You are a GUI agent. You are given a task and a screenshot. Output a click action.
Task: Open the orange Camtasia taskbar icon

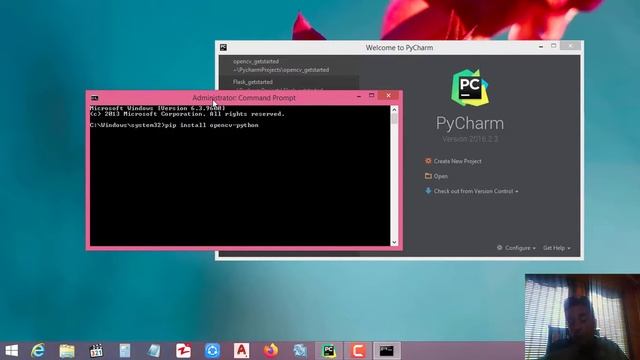[x=358, y=351]
